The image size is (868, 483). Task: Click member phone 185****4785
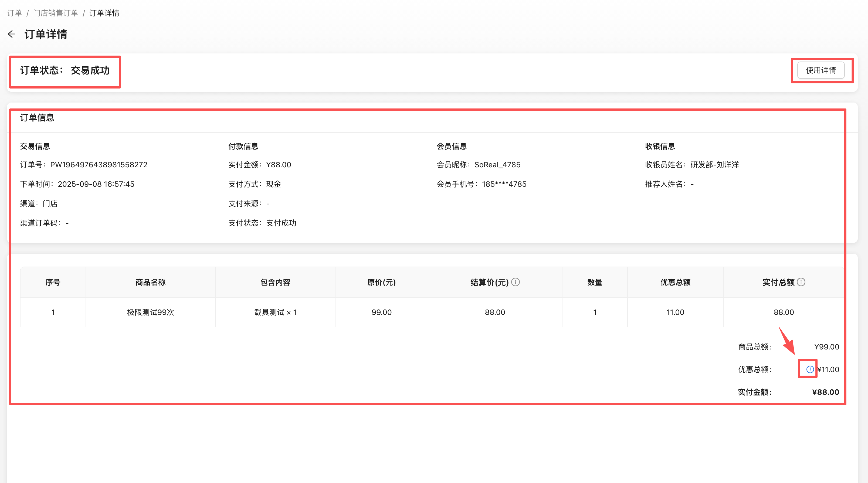504,184
